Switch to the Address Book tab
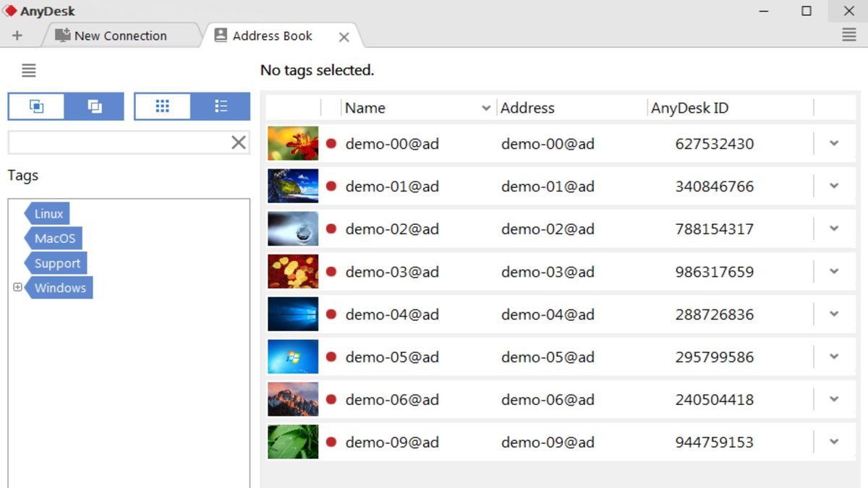The height and width of the screenshot is (488, 868). (271, 35)
